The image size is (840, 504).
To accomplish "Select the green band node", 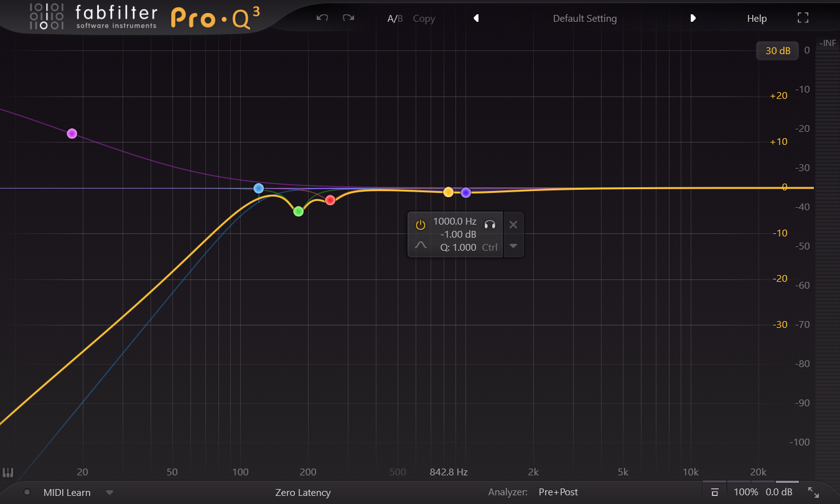I will pyautogui.click(x=298, y=212).
